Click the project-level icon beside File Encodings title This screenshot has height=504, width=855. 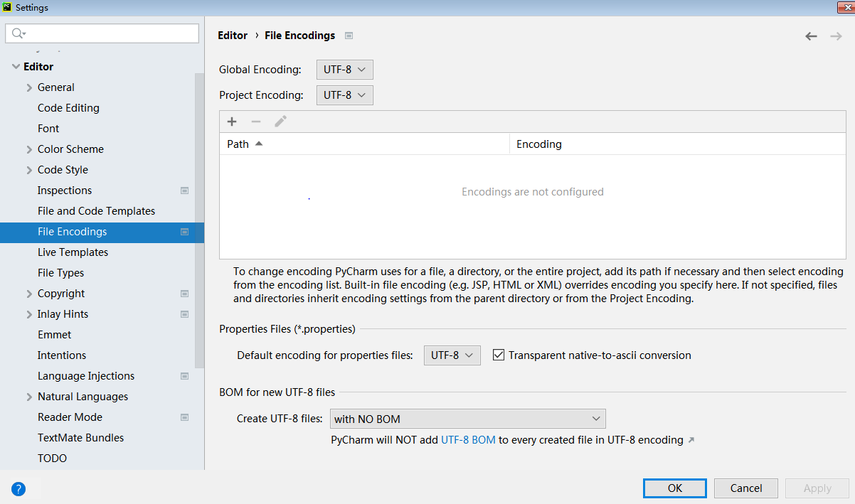click(349, 36)
